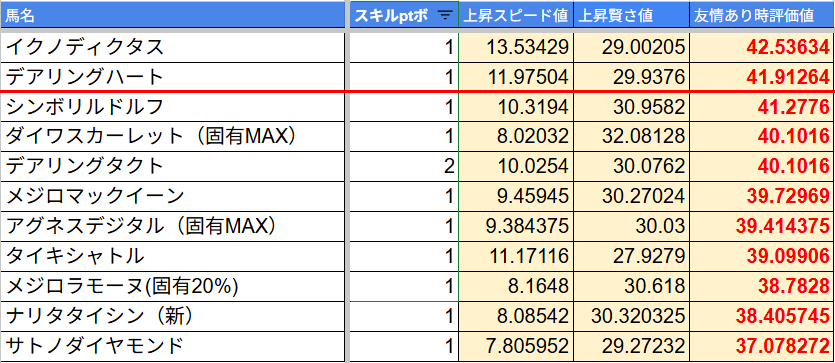Select the ナリタタイシン(新) cell
Screen dimensions: 835x363
(x=173, y=316)
